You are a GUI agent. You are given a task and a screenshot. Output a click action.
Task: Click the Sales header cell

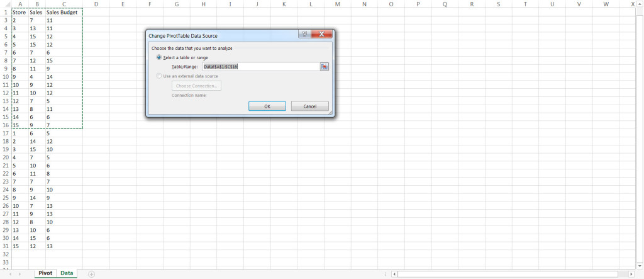point(37,13)
